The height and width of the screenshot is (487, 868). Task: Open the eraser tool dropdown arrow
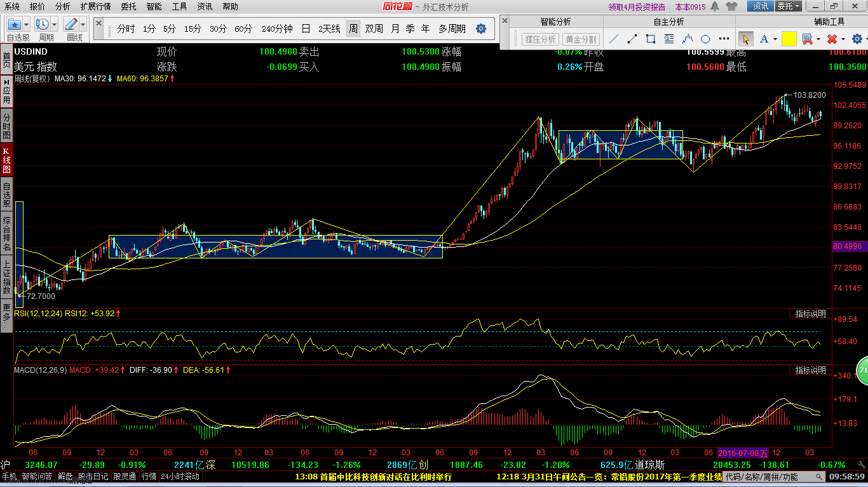coord(818,39)
